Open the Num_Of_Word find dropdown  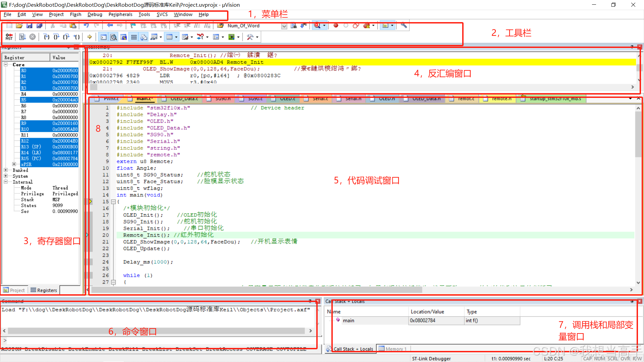(x=284, y=26)
